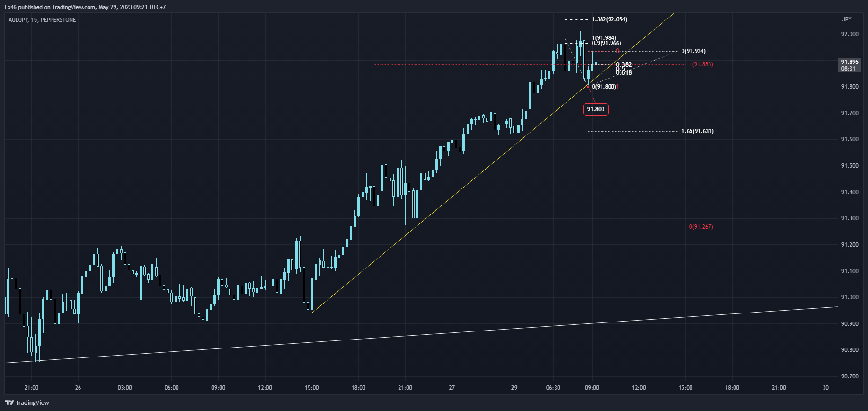Select the JPY currency label above price axis

coord(847,19)
